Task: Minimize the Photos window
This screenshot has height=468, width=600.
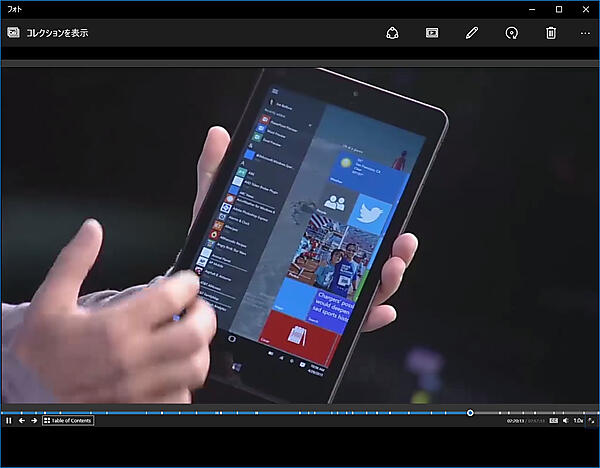Action: point(532,10)
